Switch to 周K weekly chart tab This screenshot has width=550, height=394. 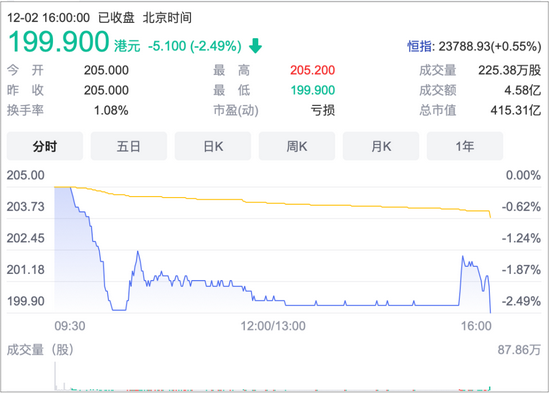tap(297, 146)
